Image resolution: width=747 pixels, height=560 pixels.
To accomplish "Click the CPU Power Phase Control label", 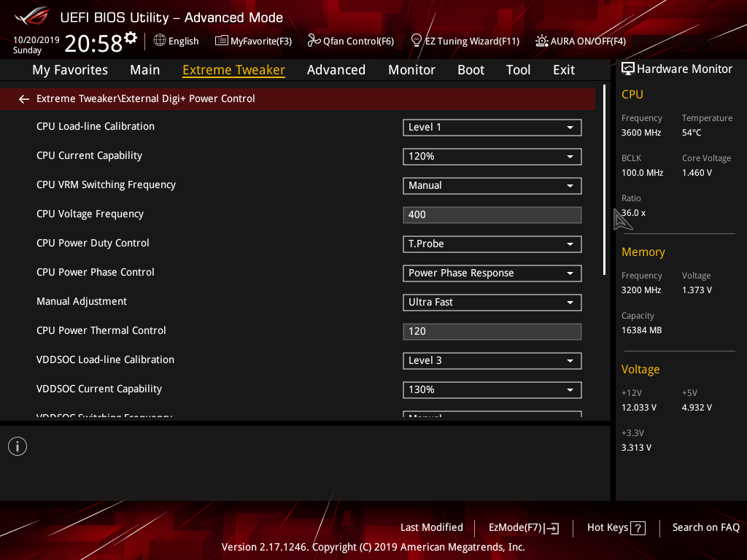I will click(96, 272).
